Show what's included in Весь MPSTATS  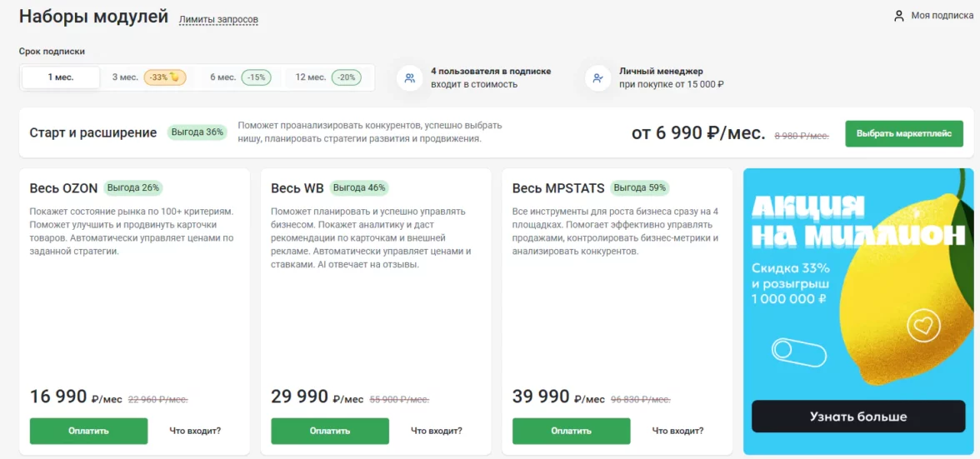[x=677, y=431]
